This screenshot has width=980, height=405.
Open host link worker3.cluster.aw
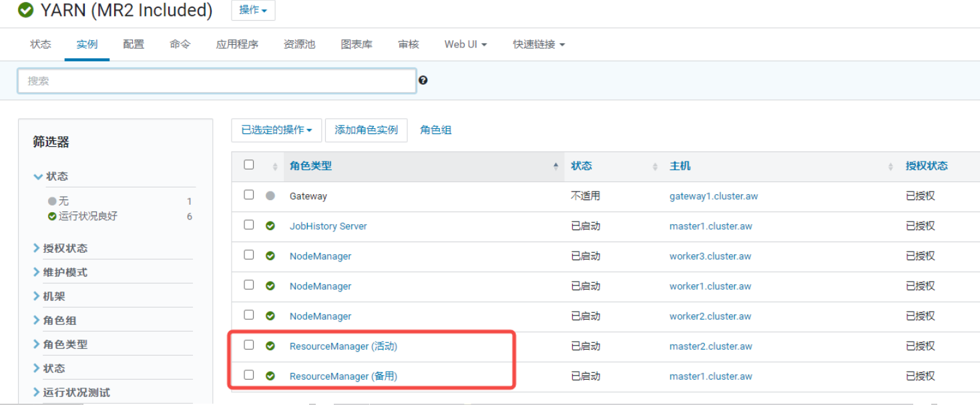(710, 256)
